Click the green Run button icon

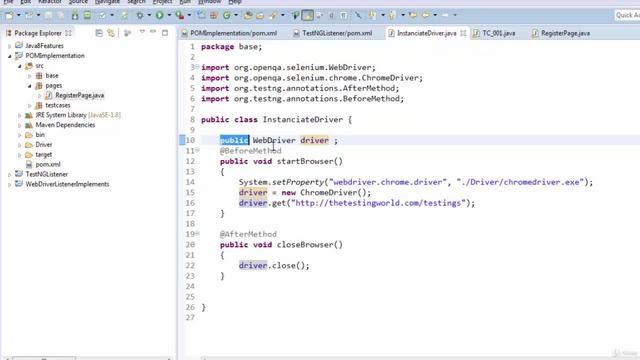click(x=160, y=16)
